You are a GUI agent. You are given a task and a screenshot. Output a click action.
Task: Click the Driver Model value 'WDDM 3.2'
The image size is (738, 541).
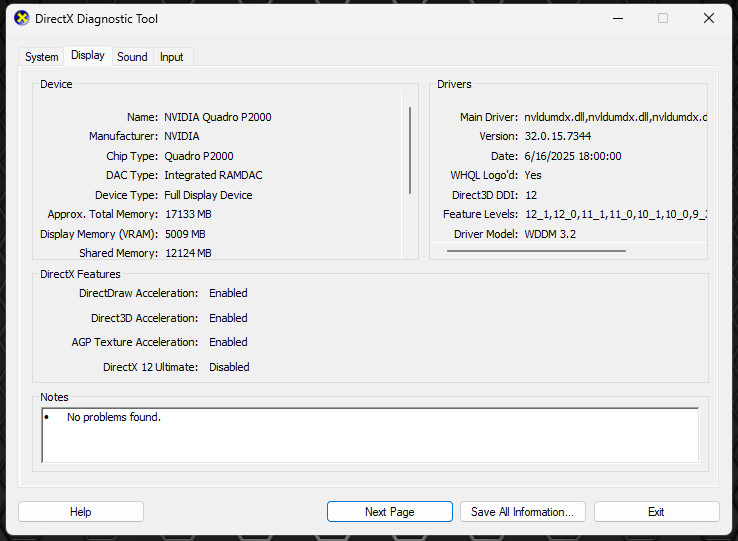[x=550, y=234]
